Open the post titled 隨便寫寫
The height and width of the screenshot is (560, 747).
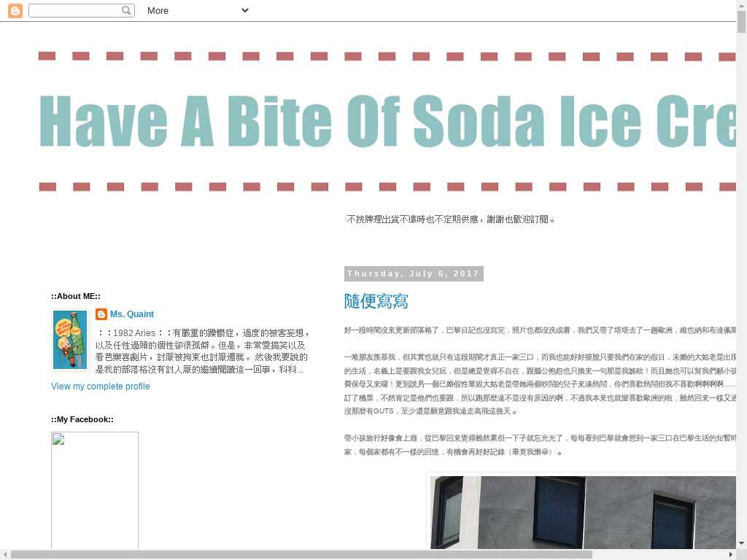pyautogui.click(x=376, y=301)
